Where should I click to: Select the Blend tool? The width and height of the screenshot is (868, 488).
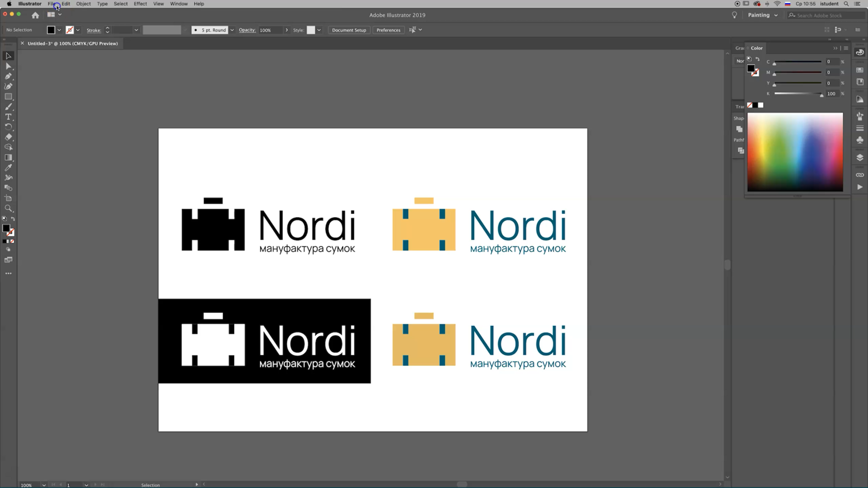pos(8,188)
